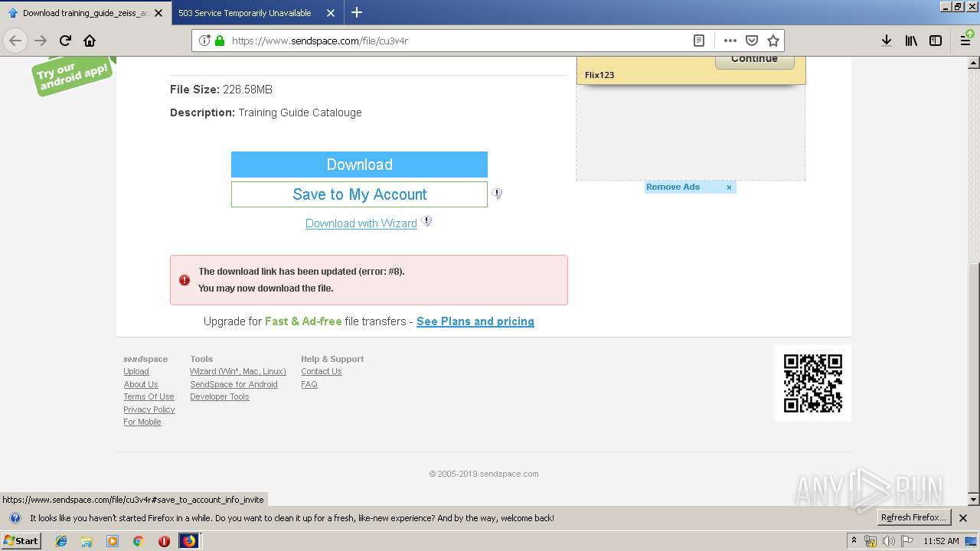The width and height of the screenshot is (980, 551).
Task: Open the downloads arrow in toolbar
Action: (x=887, y=41)
